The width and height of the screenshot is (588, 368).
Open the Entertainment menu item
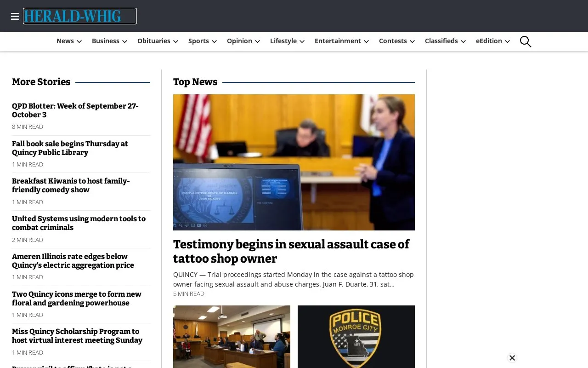click(338, 41)
